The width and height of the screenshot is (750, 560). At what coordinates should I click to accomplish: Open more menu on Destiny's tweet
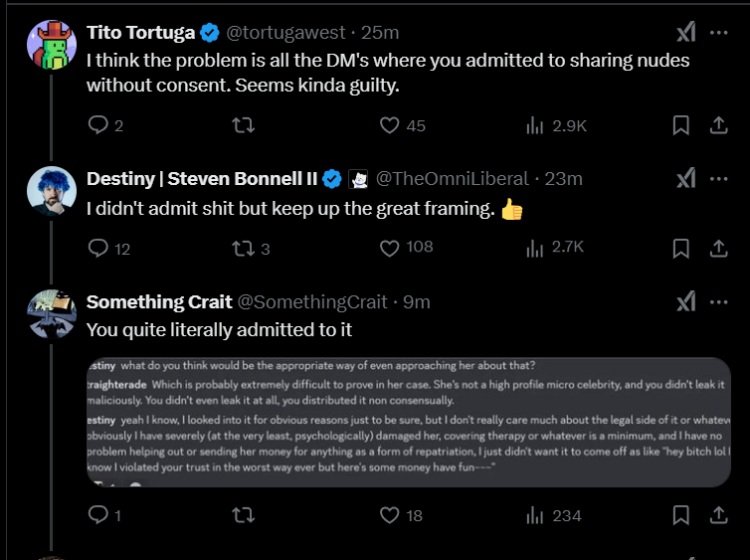click(x=719, y=179)
